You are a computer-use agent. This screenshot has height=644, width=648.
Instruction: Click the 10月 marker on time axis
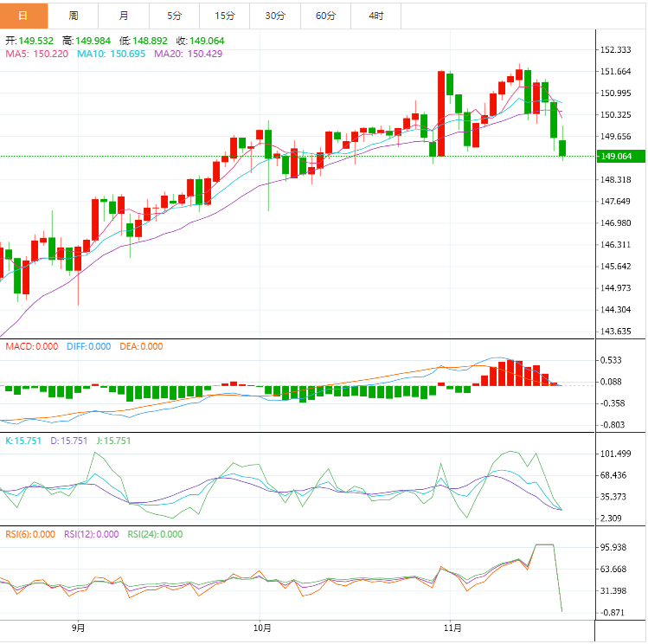[x=264, y=628]
